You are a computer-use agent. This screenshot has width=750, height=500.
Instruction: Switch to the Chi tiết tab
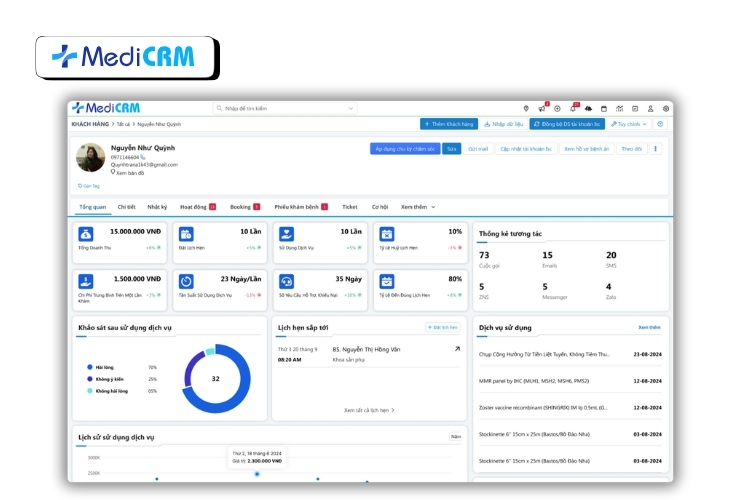click(x=126, y=206)
